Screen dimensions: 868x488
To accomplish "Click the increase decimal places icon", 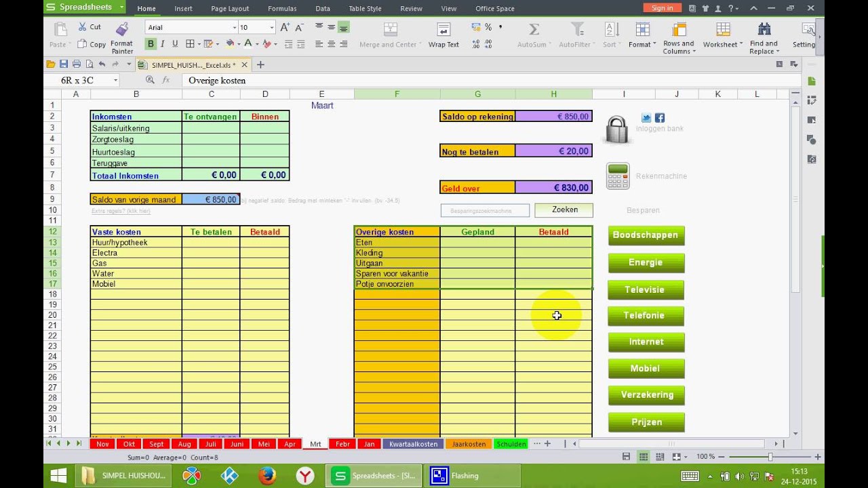I will tap(476, 44).
